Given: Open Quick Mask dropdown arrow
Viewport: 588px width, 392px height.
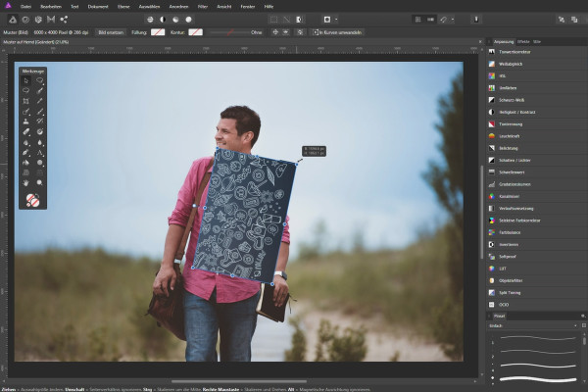Looking at the screenshot, I should (x=336, y=20).
